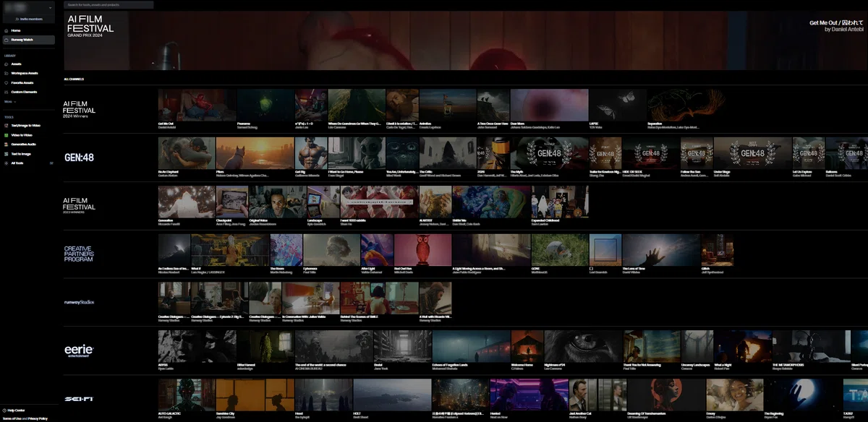Click the Invite members link

[30, 19]
